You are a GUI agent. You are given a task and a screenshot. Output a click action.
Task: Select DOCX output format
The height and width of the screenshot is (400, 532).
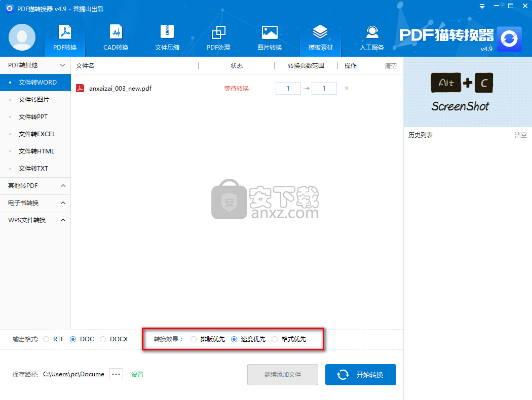pos(103,339)
